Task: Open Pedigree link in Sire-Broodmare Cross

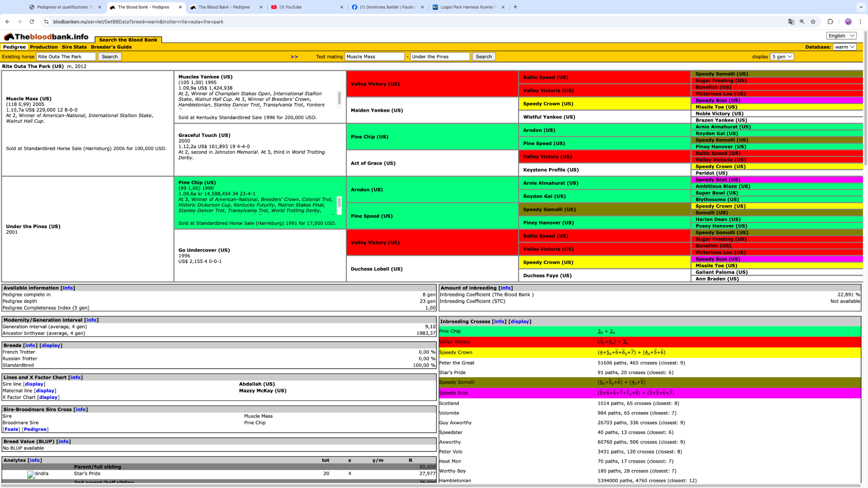Action: point(35,429)
